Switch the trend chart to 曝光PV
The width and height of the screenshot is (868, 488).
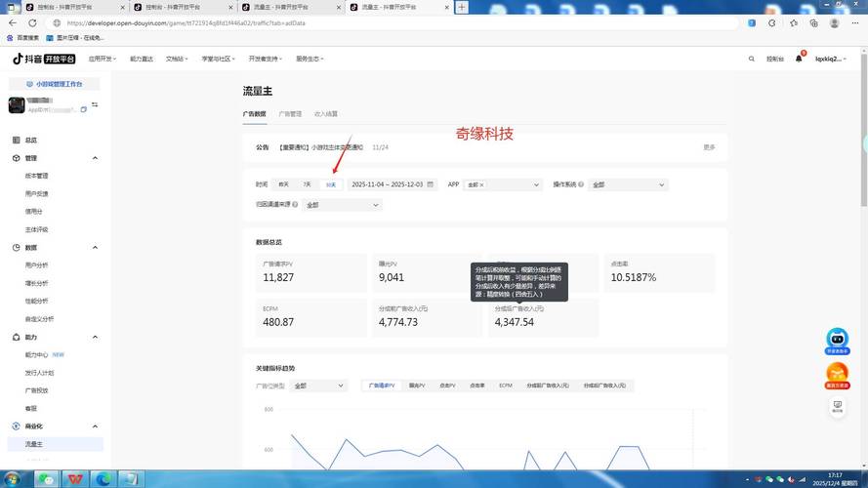(416, 386)
